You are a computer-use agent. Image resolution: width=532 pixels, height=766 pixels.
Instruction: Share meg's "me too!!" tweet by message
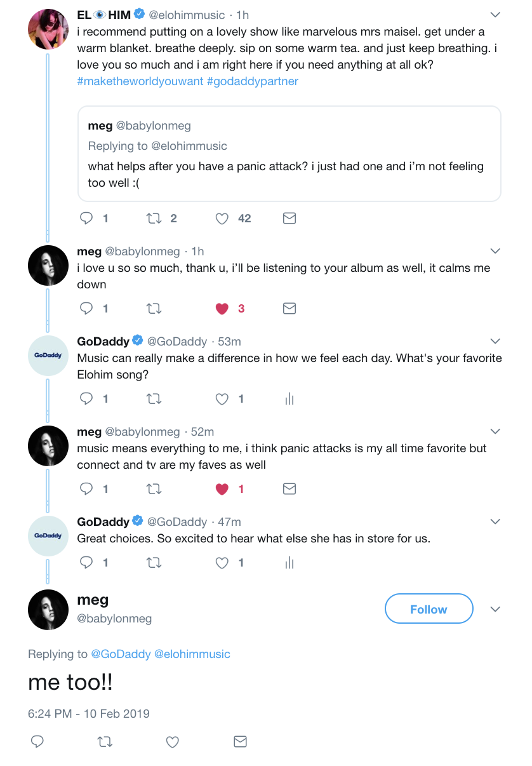[240, 741]
